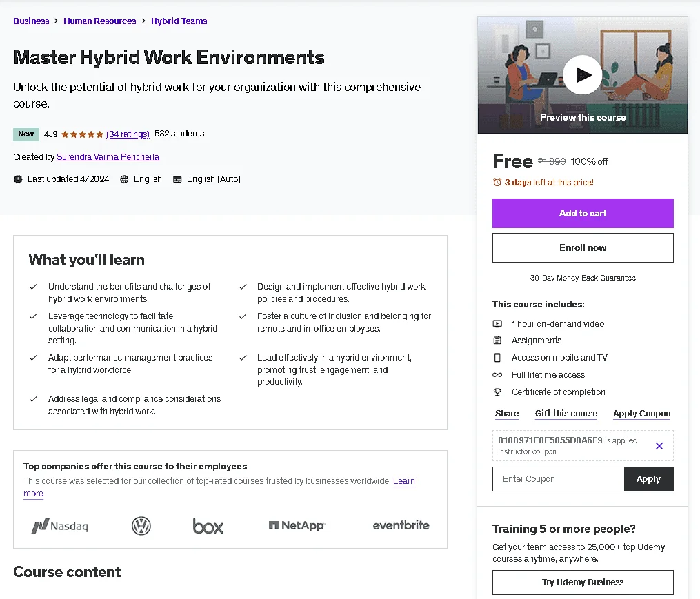Click the Volkswagen logo

[x=141, y=526]
